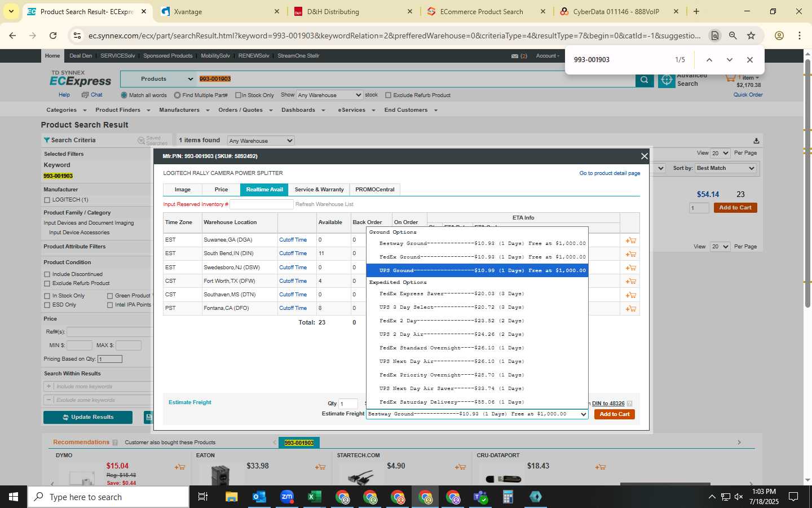Click Cutoff Time link for Suwanee, GA
This screenshot has width=812, height=508.
293,240
